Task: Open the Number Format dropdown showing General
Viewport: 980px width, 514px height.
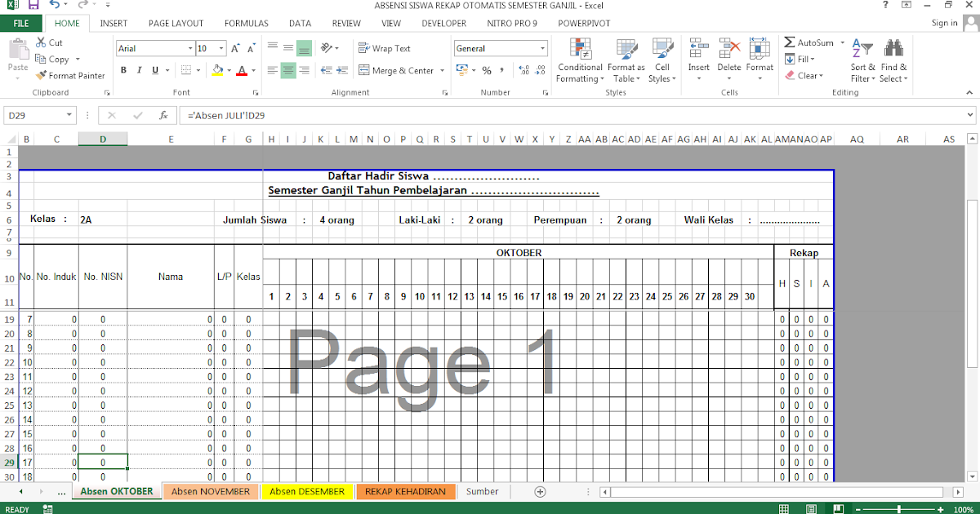Action: coord(500,48)
